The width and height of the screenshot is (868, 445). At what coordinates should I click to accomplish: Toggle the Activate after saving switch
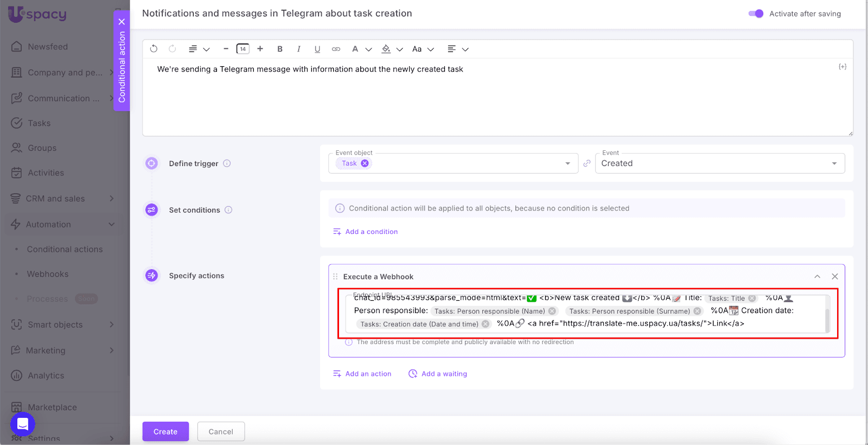pos(756,14)
